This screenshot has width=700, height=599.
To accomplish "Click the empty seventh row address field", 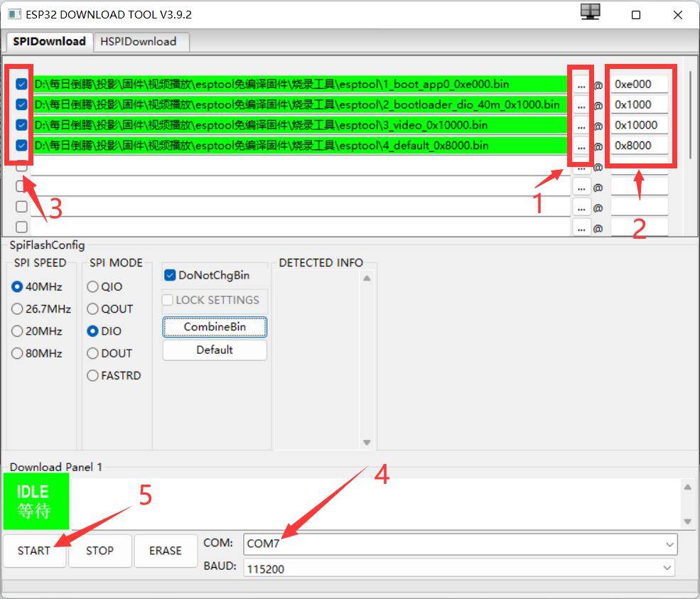I will [640, 207].
